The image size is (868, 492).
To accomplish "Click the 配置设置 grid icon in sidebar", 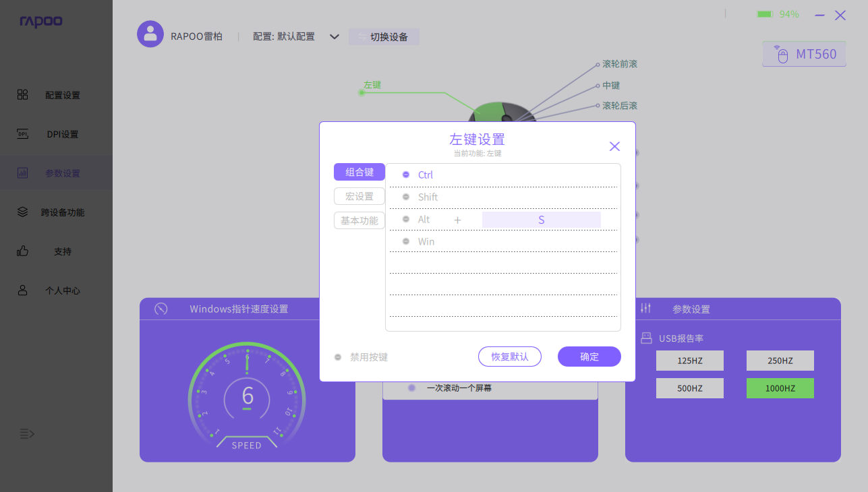I will (22, 95).
